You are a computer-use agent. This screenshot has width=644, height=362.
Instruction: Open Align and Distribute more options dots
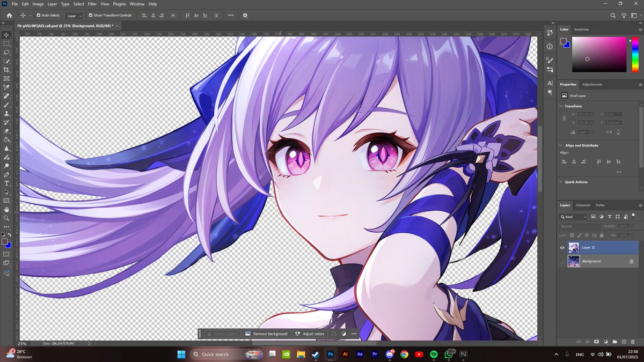pyautogui.click(x=619, y=172)
